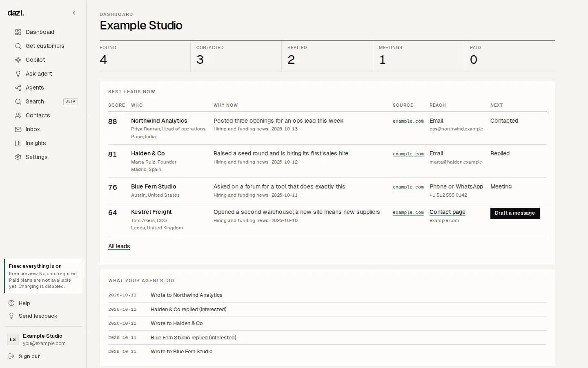Open the All leads link

[119, 246]
